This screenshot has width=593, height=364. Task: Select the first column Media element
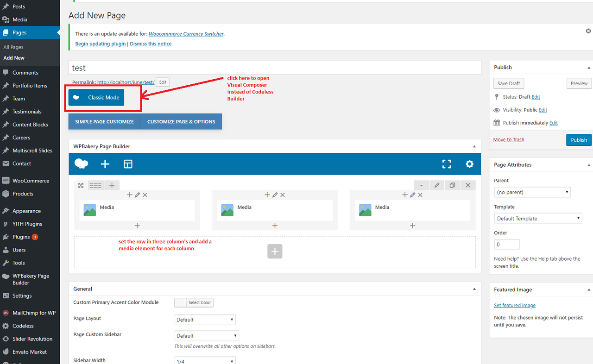click(x=137, y=210)
